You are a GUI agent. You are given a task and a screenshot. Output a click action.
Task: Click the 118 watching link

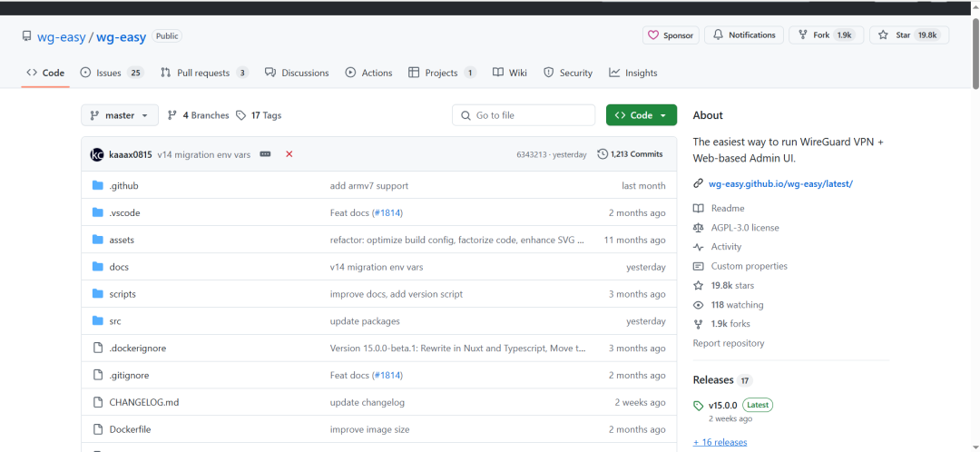(x=737, y=305)
